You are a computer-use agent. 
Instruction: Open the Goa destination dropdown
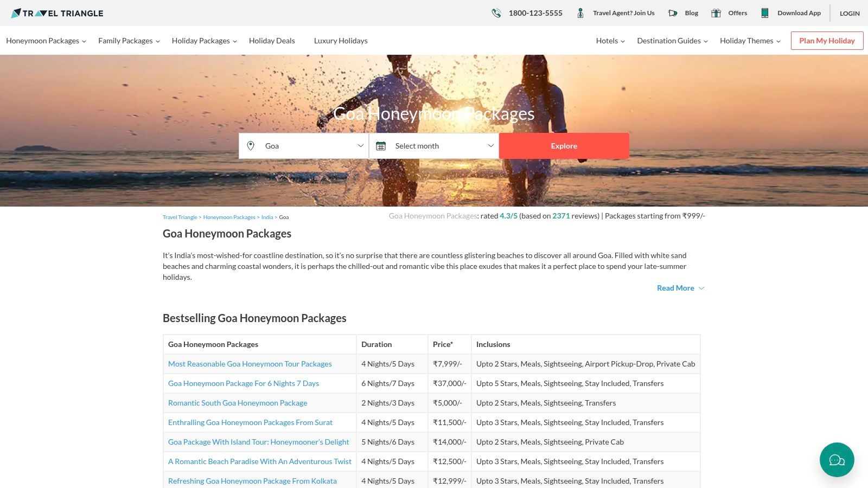pyautogui.click(x=304, y=146)
